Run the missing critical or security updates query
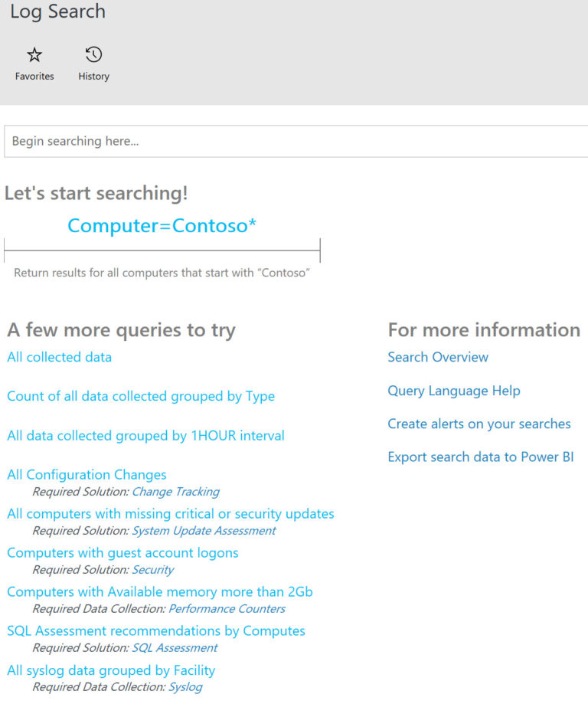The height and width of the screenshot is (717, 588). (170, 514)
